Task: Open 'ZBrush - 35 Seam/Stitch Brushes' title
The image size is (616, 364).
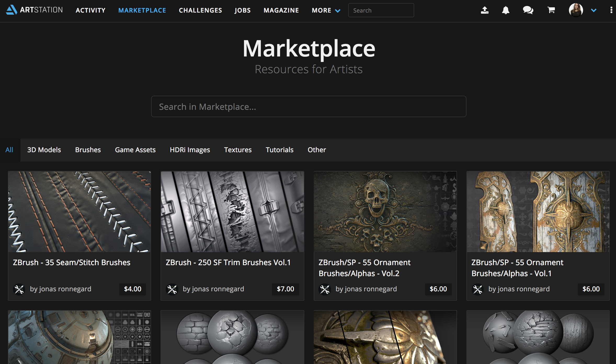Action: pos(72,262)
